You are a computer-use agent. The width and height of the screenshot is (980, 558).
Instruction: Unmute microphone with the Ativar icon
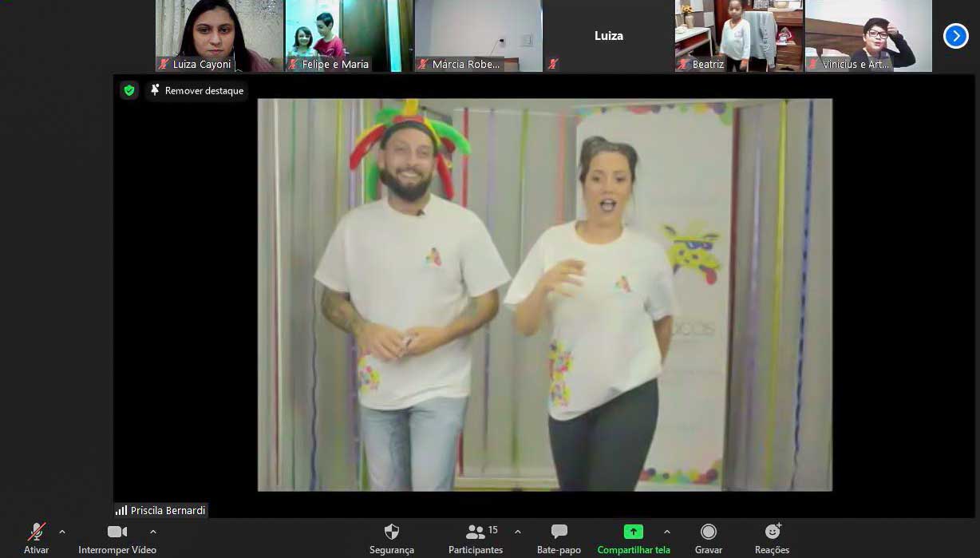(36, 532)
